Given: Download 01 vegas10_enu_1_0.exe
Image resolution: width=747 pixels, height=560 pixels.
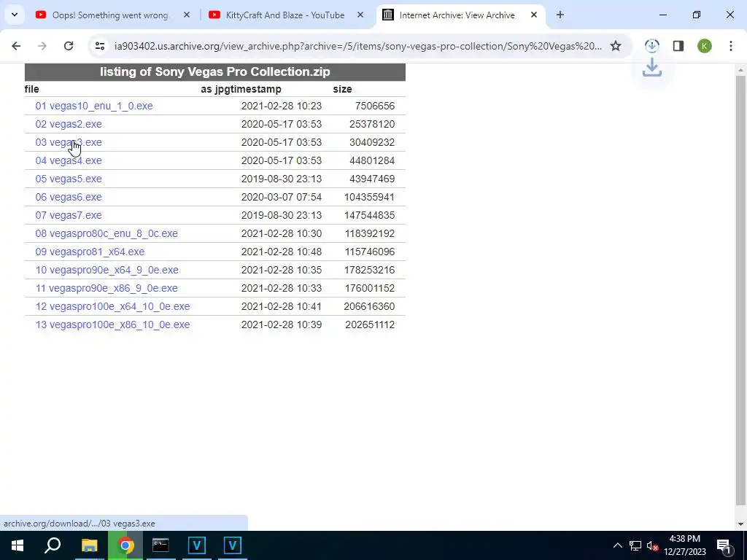Looking at the screenshot, I should [94, 106].
